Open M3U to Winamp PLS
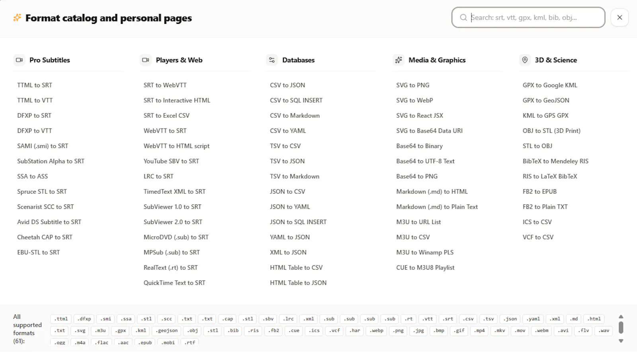Screen dimensions: 637x364 (x=425, y=253)
